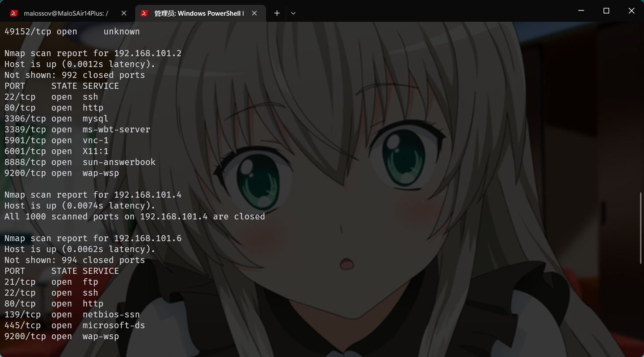Click the vertical scrollbar thumb
Screen dimensions: 644x357
tap(641, 228)
